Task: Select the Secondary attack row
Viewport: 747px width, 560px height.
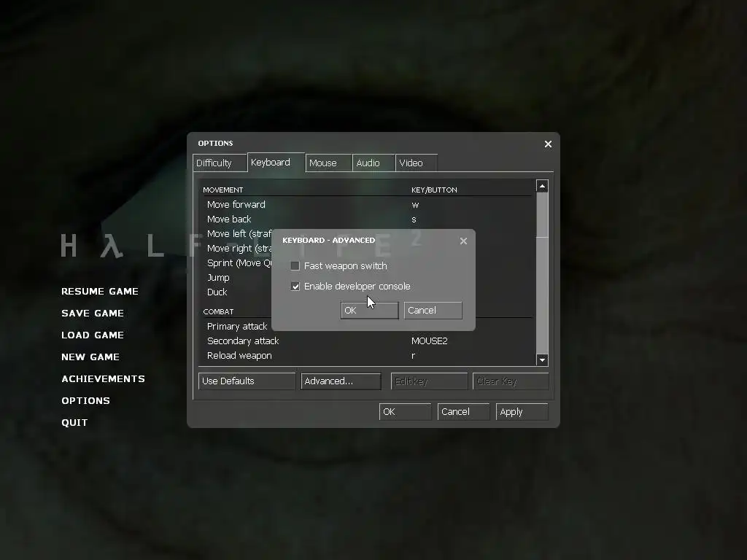Action: pyautogui.click(x=367, y=341)
